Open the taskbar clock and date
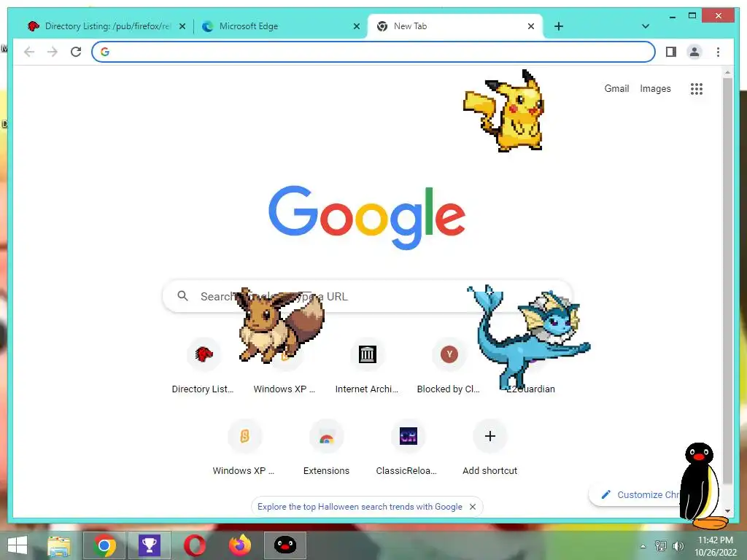The width and height of the screenshot is (747, 560). click(x=716, y=546)
